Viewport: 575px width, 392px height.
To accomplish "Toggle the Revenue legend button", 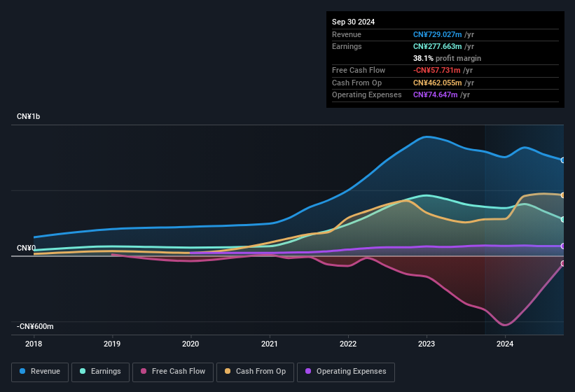I will point(40,372).
